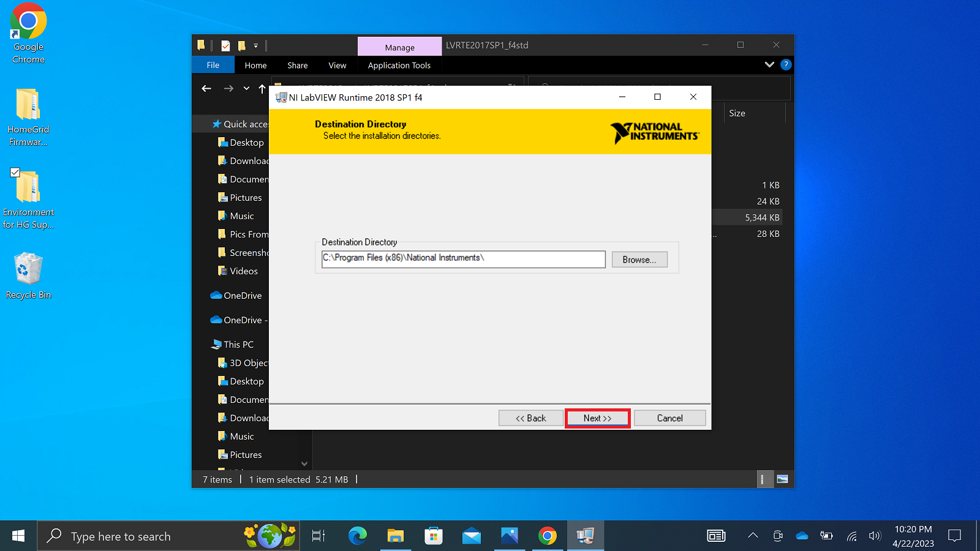Click the taskbar search box
980x551 pixels.
168,536
